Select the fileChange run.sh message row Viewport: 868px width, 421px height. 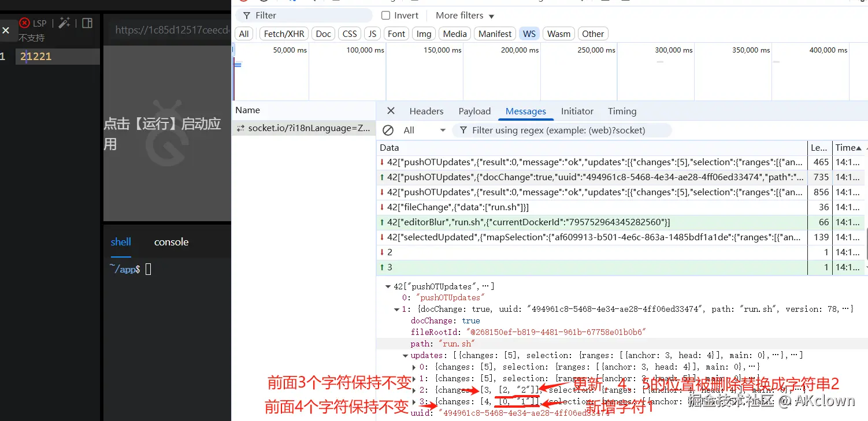point(621,207)
